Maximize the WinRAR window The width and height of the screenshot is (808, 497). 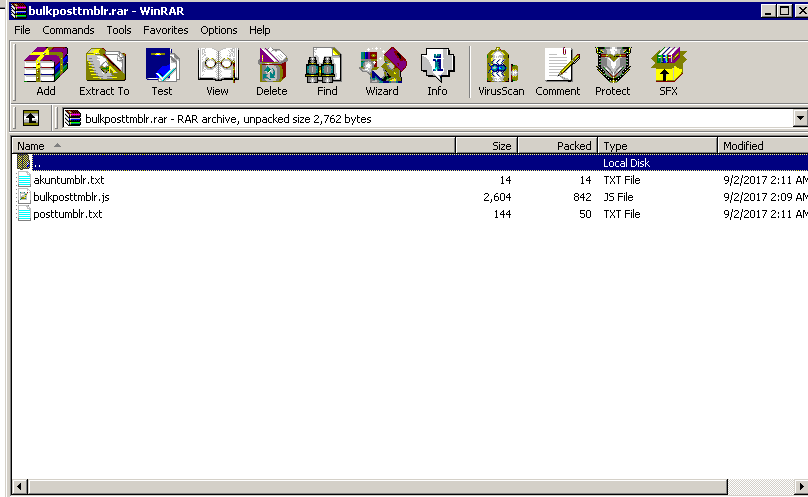[x=784, y=10]
